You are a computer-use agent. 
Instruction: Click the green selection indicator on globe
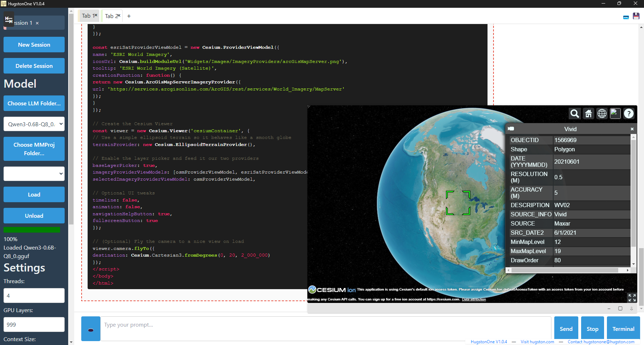click(458, 203)
